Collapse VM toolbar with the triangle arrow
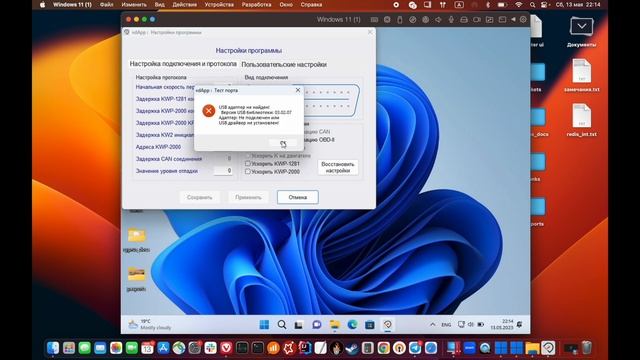Viewport: 640px width, 360px height. point(513,20)
